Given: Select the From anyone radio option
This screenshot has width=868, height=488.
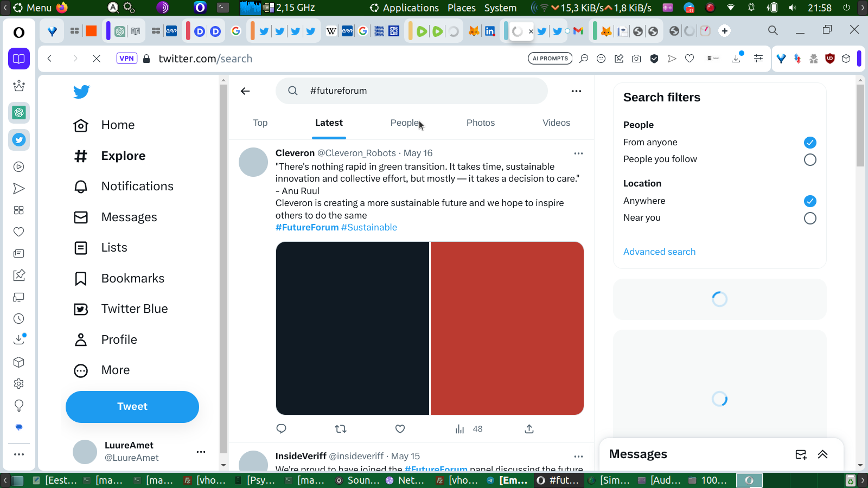Looking at the screenshot, I should click(x=810, y=143).
